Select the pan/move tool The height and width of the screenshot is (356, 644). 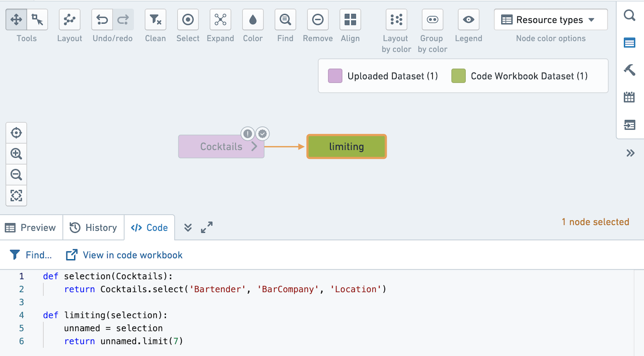[x=16, y=20]
